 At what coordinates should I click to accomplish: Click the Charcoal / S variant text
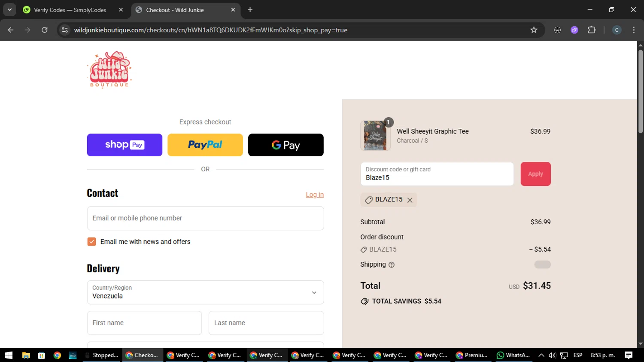click(x=412, y=141)
